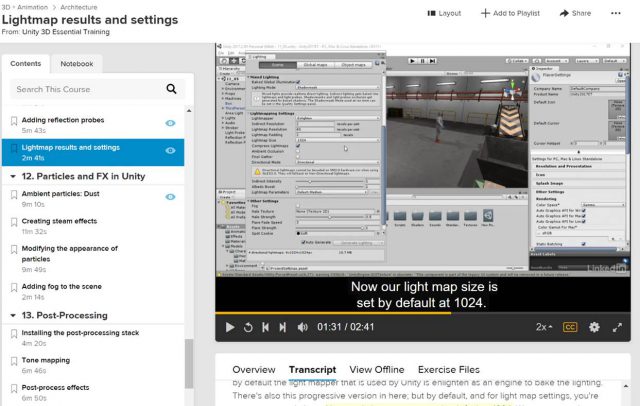Viewport: 640px width, 406px height.
Task: Bookmark Creating steam effects
Action: [x=14, y=222]
